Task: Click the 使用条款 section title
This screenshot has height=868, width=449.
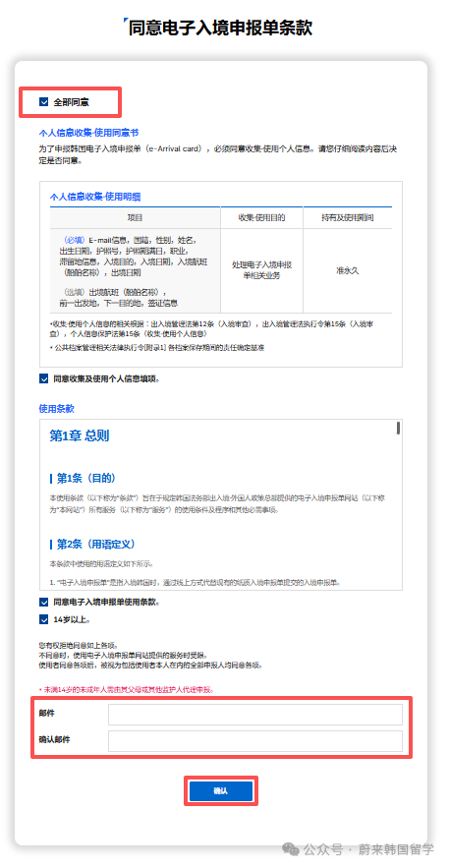Action: tap(56, 409)
